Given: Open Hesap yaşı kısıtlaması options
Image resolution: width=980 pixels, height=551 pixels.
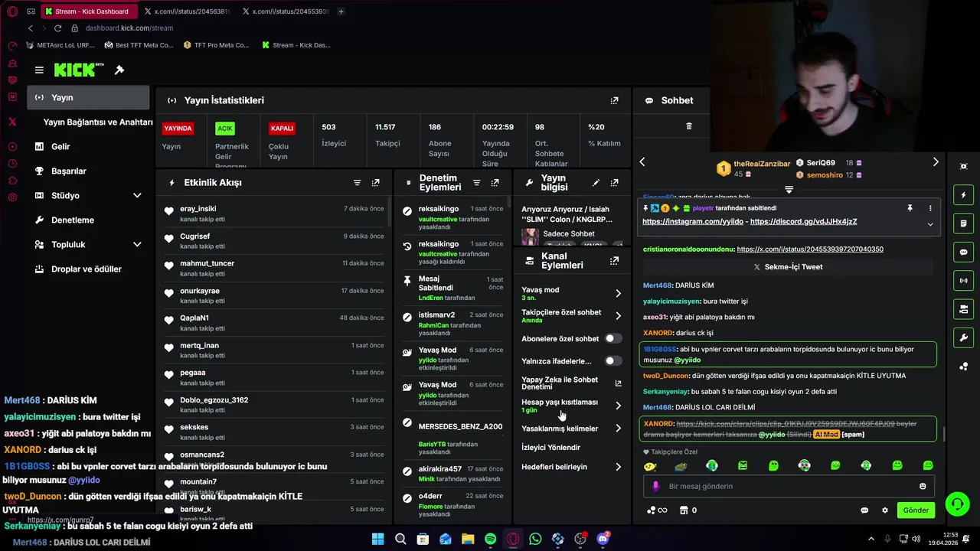Looking at the screenshot, I should coord(618,406).
